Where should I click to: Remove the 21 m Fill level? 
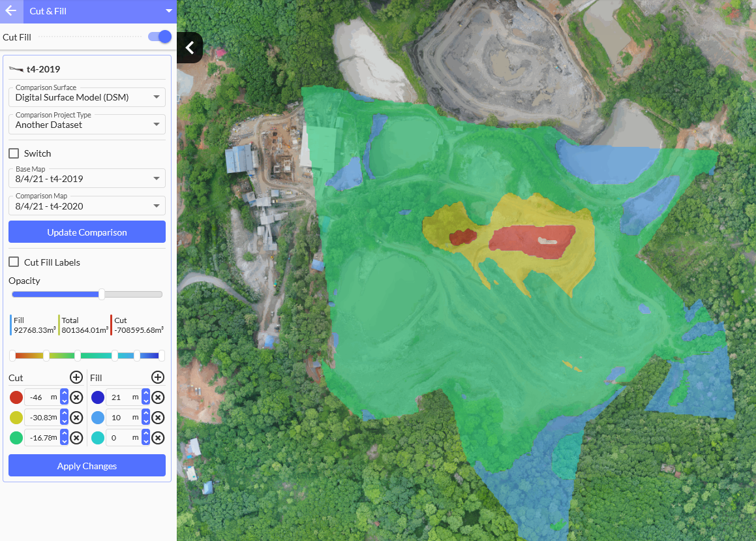[x=158, y=397]
